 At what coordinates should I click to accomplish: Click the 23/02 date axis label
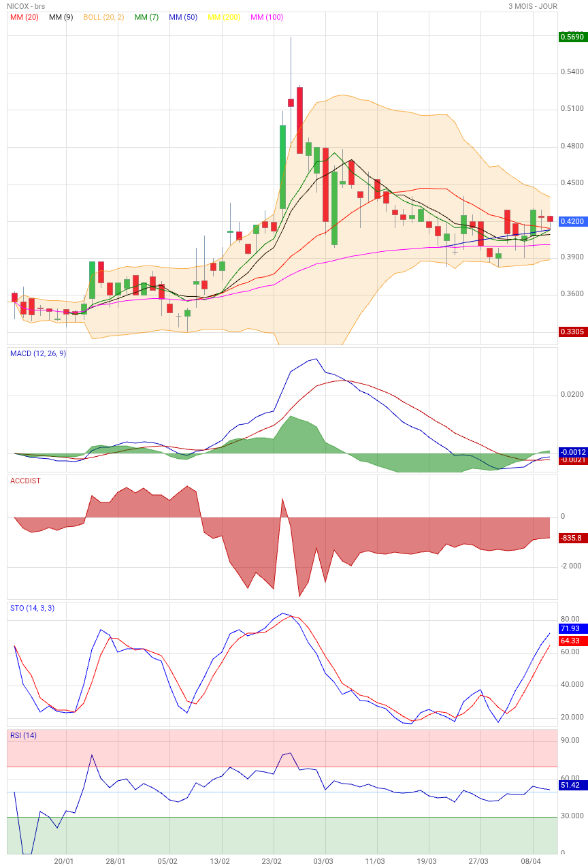click(272, 861)
